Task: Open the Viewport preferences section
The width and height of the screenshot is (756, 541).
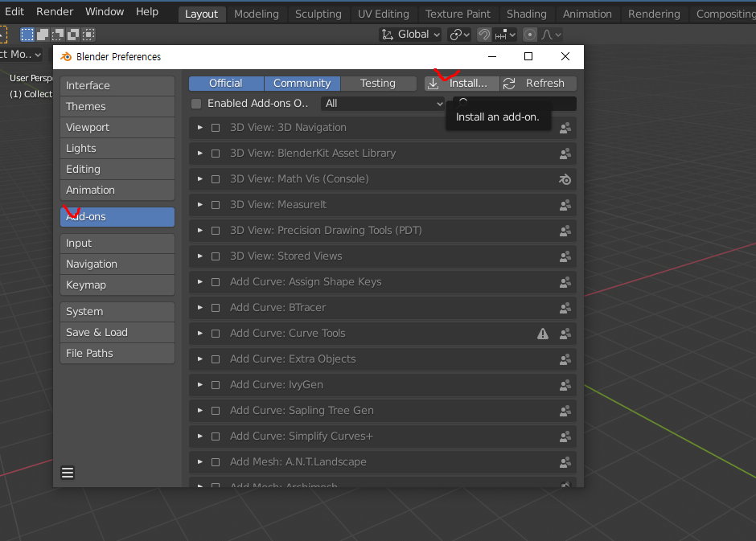Action: (117, 128)
